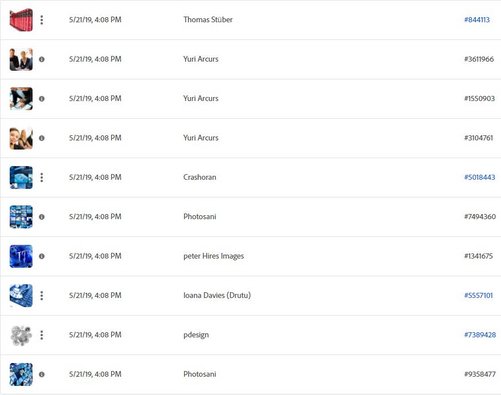Click info icon for asset #1550903
Image resolution: width=501 pixels, height=395 pixels.
click(x=42, y=99)
